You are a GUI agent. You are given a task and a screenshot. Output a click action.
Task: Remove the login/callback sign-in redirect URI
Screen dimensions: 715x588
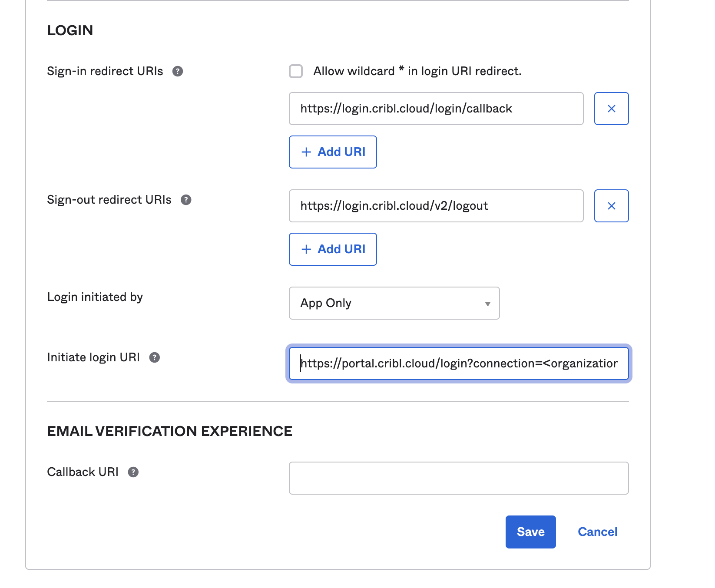coord(611,109)
